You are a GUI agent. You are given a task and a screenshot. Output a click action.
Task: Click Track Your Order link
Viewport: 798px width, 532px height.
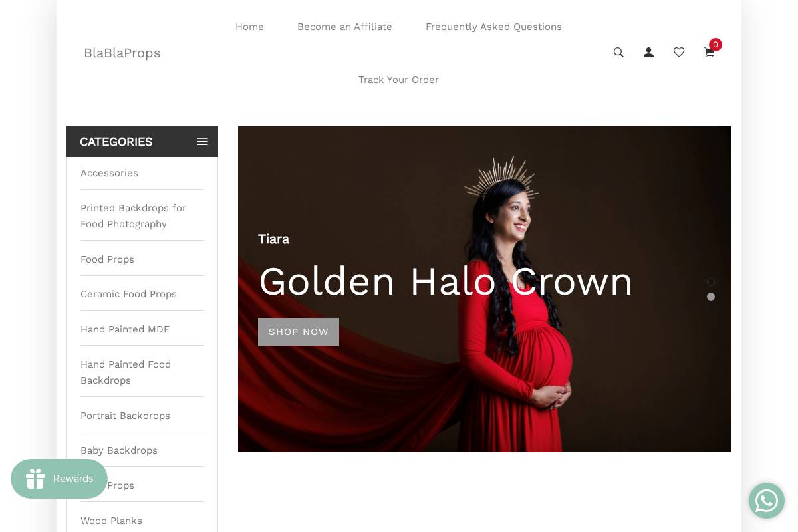click(398, 80)
